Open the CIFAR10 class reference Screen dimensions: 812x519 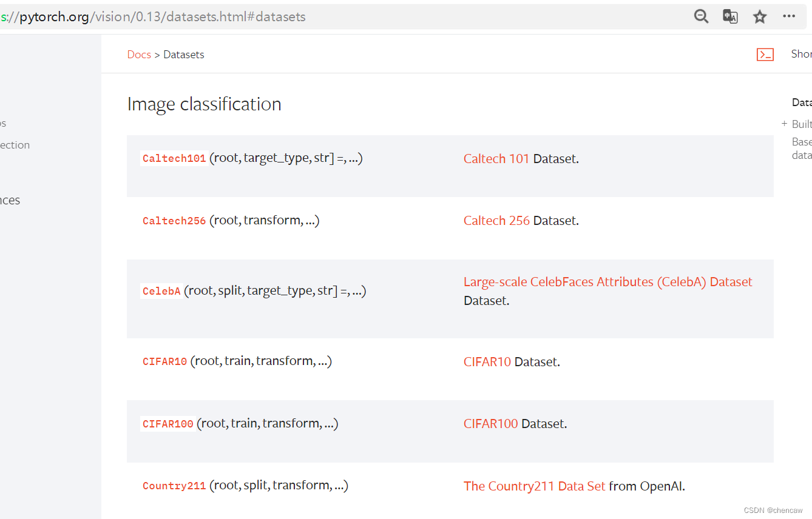pos(164,361)
